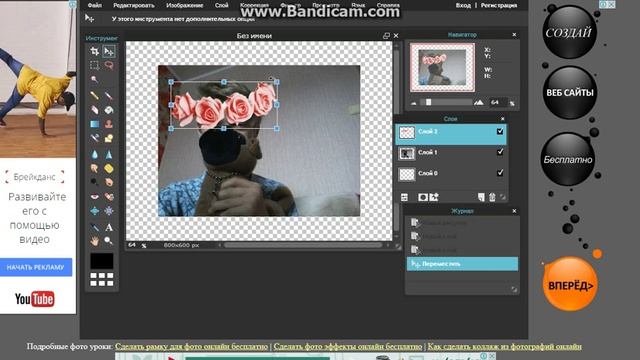Create a new layer icon
The width and height of the screenshot is (640, 360).
[x=481, y=197]
